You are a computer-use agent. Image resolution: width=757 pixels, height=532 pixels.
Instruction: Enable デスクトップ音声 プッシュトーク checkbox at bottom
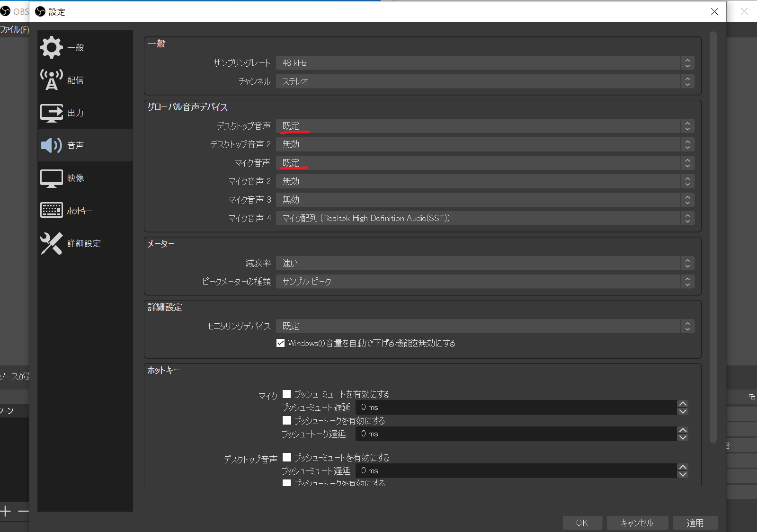pyautogui.click(x=286, y=483)
